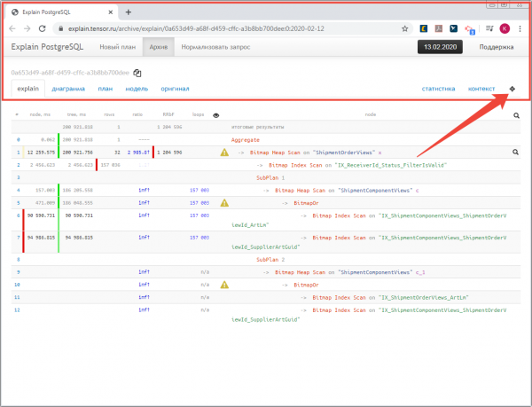Bookmark page with the star icon
Image resolution: width=532 pixels, height=407 pixels.
405,29
